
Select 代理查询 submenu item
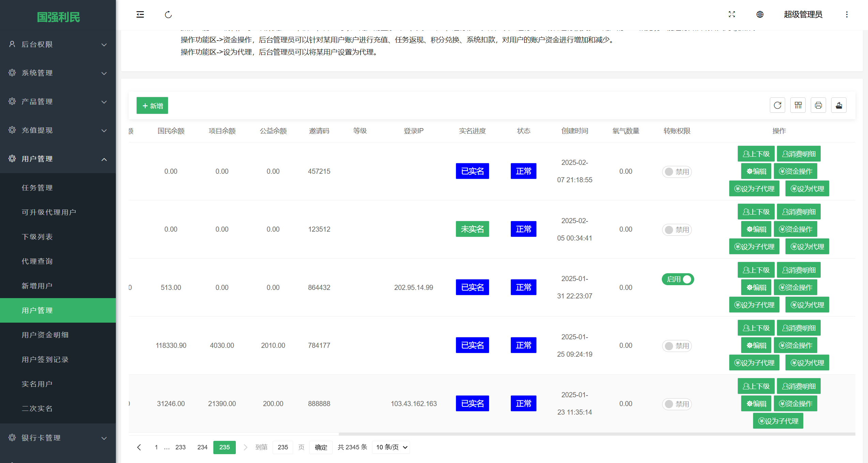(37, 261)
